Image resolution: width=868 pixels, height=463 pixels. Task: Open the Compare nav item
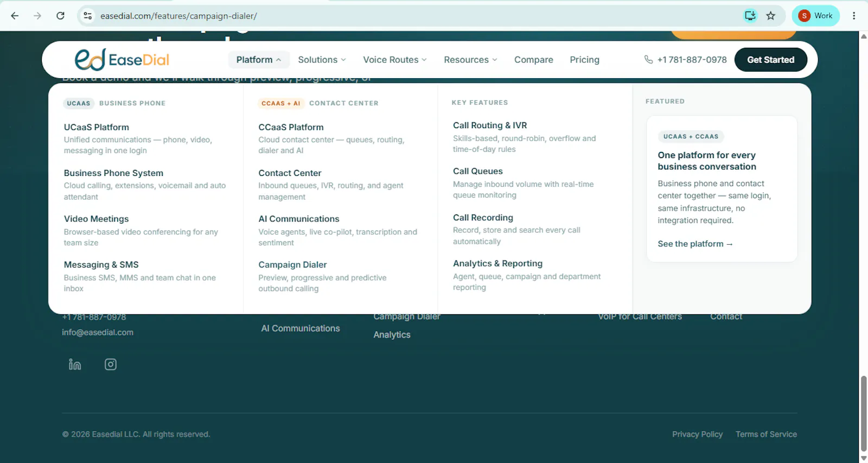534,60
